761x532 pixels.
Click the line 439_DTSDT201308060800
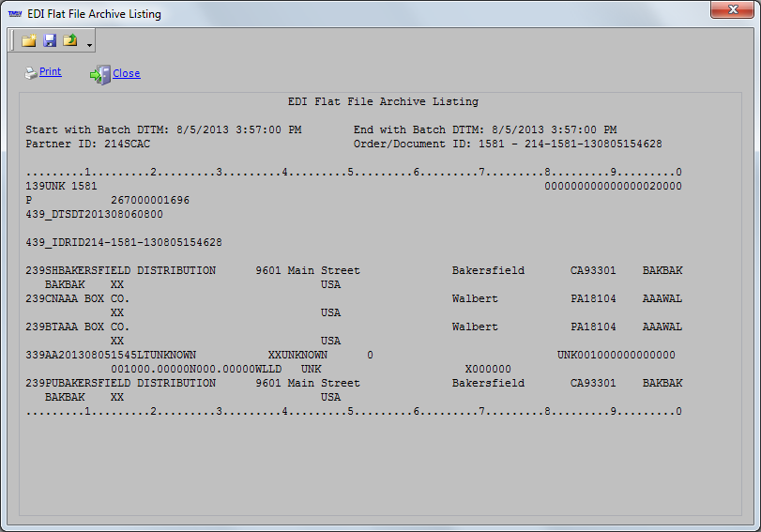tap(94, 214)
